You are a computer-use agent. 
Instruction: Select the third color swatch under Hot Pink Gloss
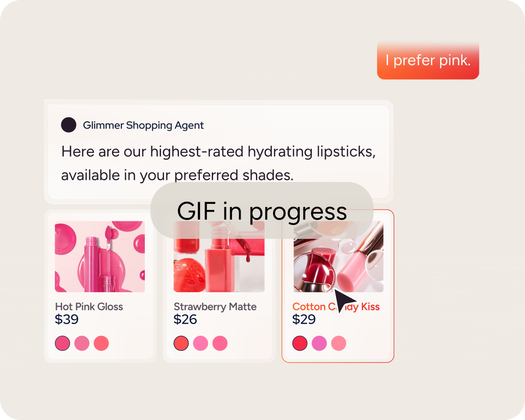click(101, 343)
